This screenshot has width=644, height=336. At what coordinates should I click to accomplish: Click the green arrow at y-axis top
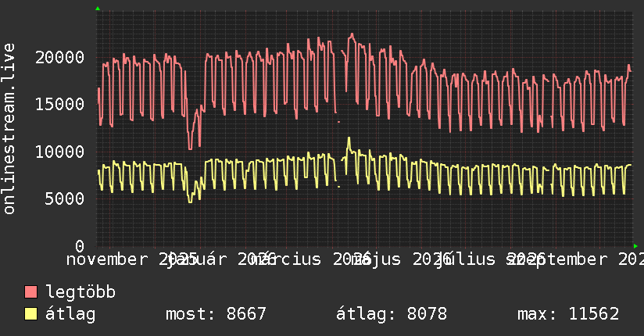click(x=98, y=9)
